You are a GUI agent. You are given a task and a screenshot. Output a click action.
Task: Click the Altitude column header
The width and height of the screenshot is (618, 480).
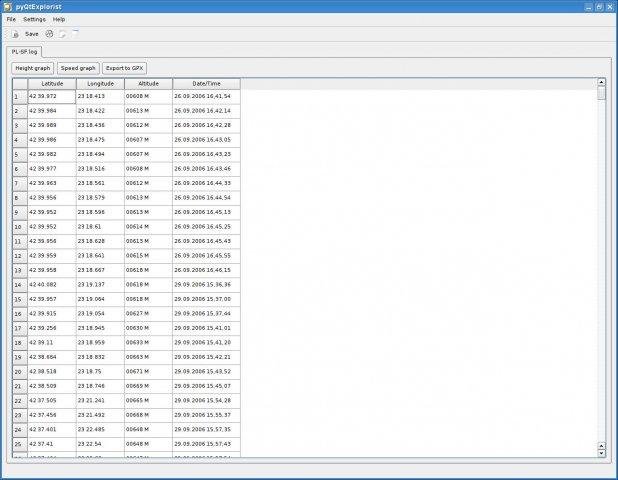[149, 84]
